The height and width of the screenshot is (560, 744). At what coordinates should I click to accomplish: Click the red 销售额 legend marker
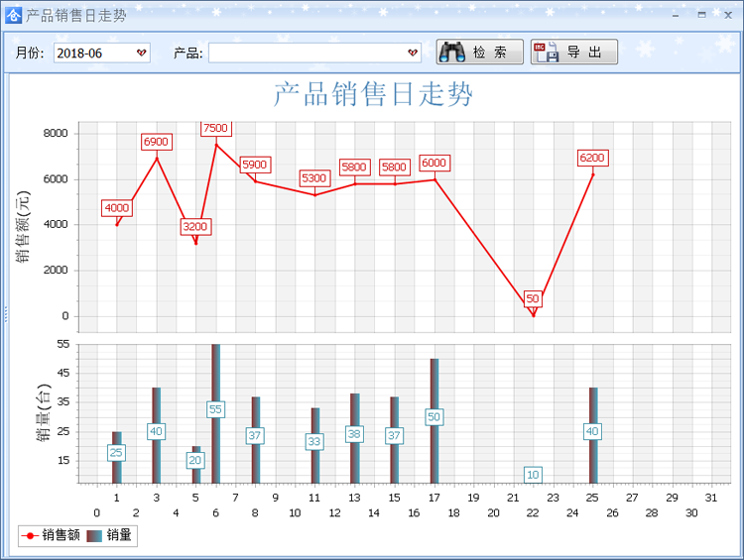click(30, 536)
